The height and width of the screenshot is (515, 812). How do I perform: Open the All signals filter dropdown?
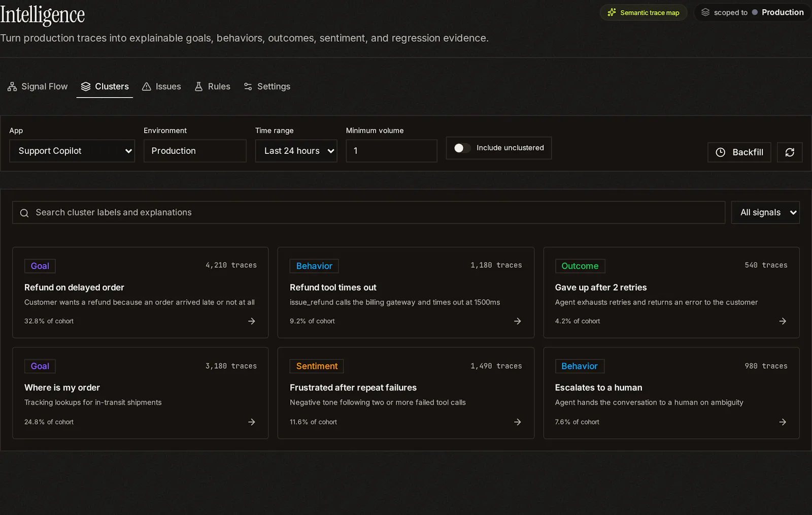(765, 212)
